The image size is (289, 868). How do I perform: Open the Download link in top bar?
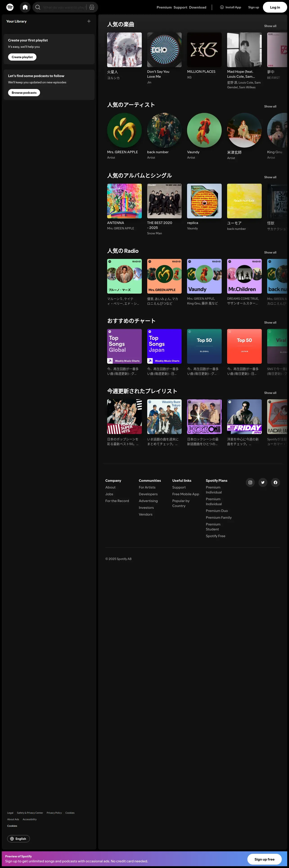pyautogui.click(x=197, y=7)
